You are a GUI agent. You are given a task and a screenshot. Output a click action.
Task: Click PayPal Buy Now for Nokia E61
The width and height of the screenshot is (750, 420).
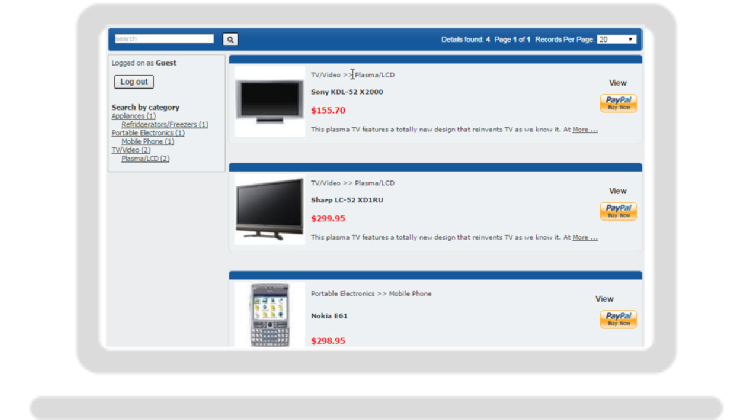[618, 319]
